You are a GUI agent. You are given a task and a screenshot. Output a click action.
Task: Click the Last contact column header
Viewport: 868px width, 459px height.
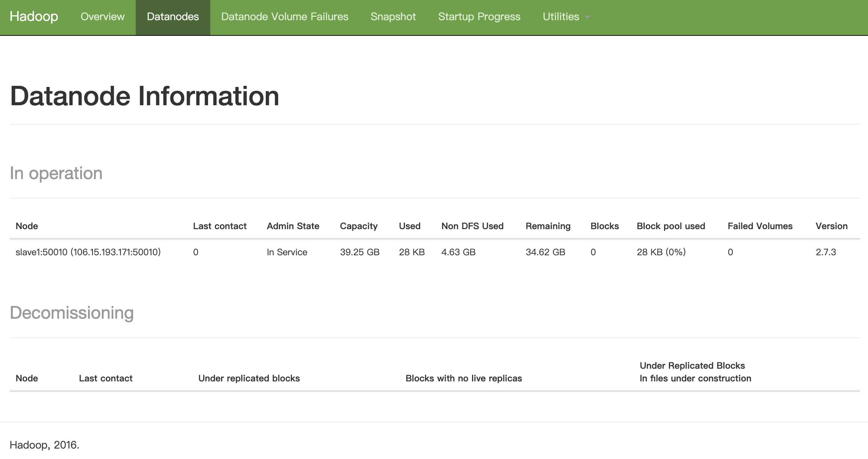(x=220, y=226)
